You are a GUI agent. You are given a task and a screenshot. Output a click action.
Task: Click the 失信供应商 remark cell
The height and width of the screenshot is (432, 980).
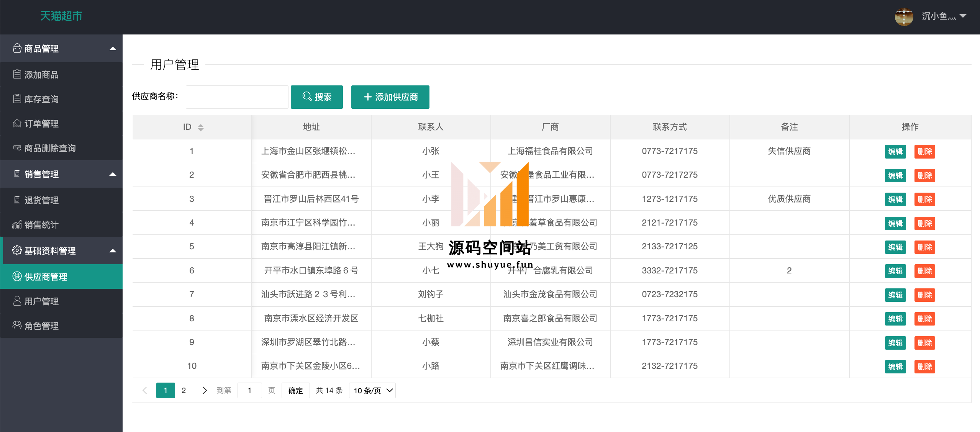click(x=789, y=151)
